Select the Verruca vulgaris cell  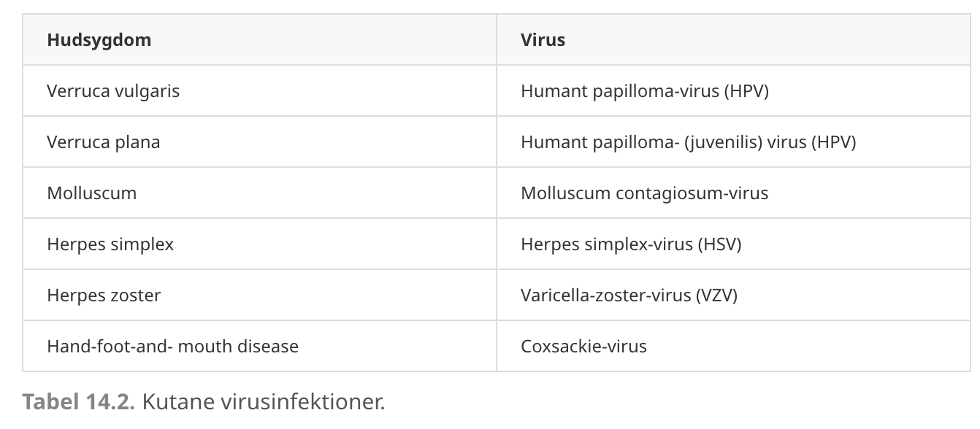pyautogui.click(x=259, y=90)
